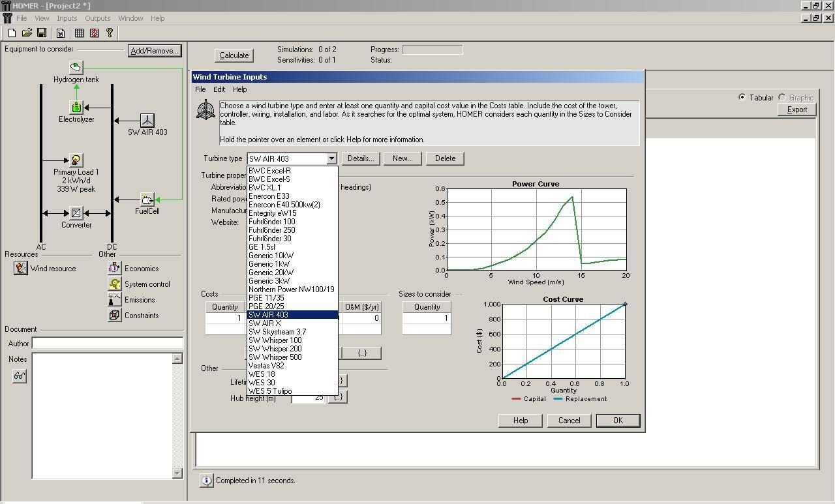Viewport: 835px width, 504px height.
Task: Click OK in Wind Turbine Inputs
Action: pyautogui.click(x=618, y=421)
